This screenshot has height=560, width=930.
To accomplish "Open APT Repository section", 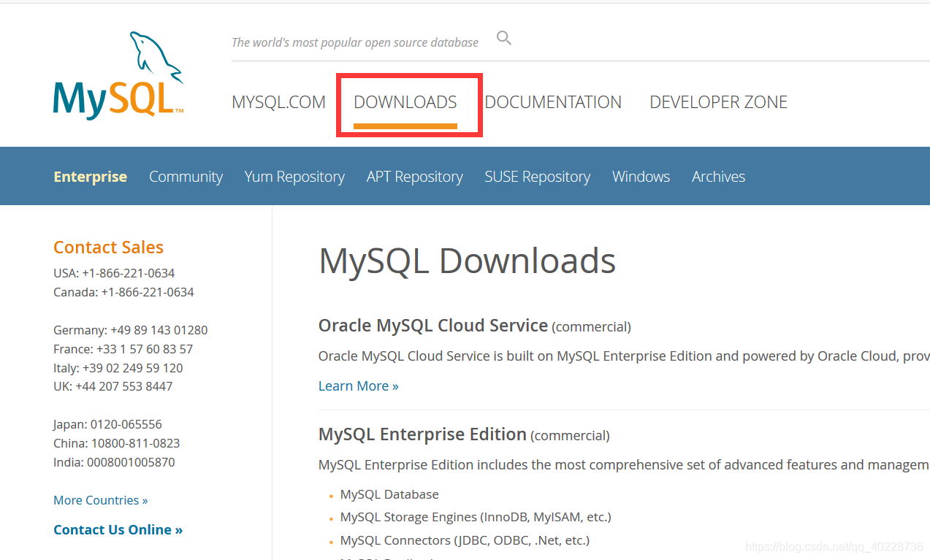I will pyautogui.click(x=415, y=177).
